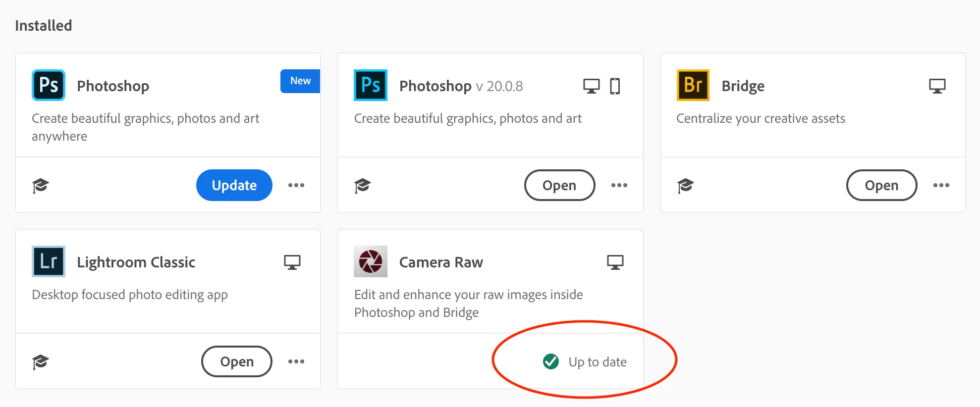Image resolution: width=980 pixels, height=407 pixels.
Task: Open Photoshop v 20.0.8
Action: point(559,185)
